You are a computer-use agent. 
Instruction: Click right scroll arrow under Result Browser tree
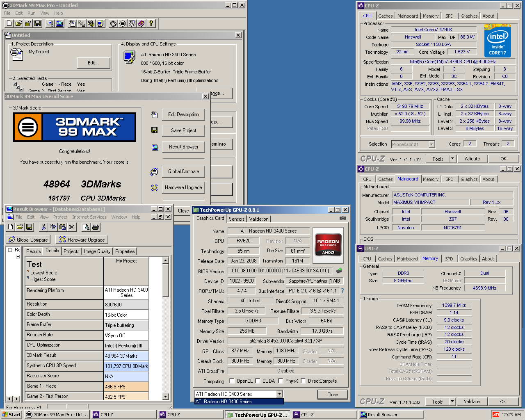coord(17,399)
